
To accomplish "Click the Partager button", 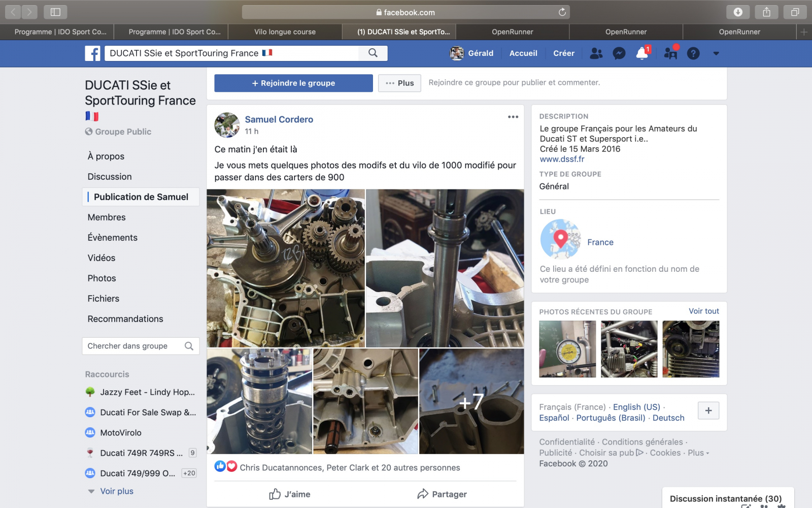I will click(442, 494).
